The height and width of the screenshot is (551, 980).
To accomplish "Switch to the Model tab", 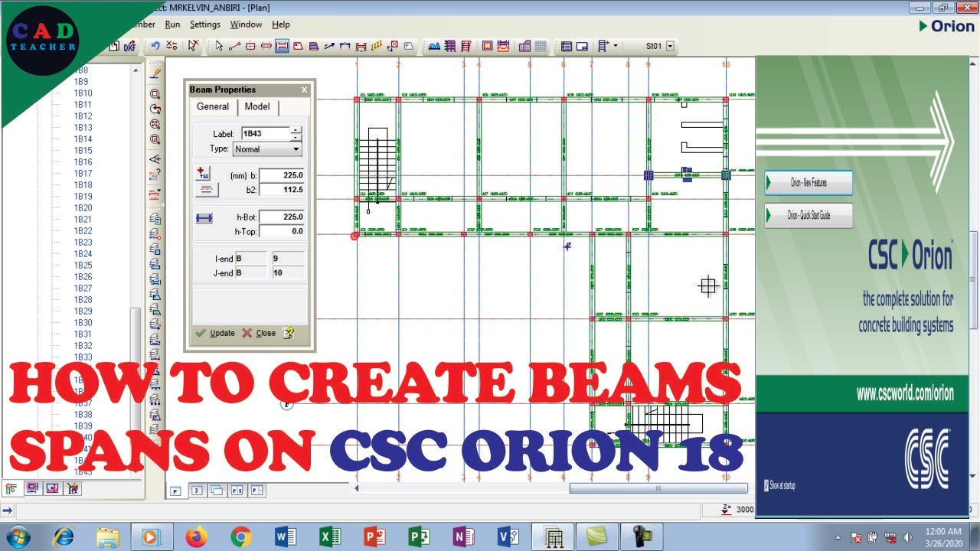I will pyautogui.click(x=257, y=106).
